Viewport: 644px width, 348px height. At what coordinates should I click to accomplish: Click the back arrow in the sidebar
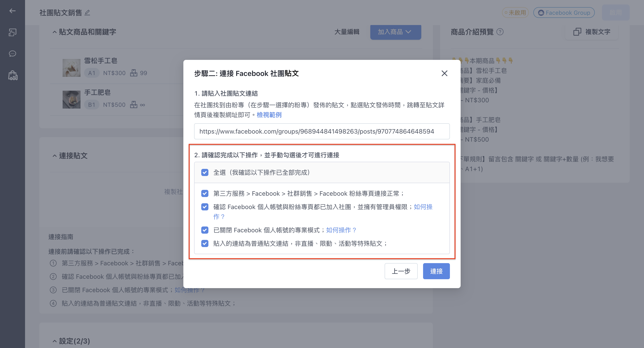(x=12, y=11)
